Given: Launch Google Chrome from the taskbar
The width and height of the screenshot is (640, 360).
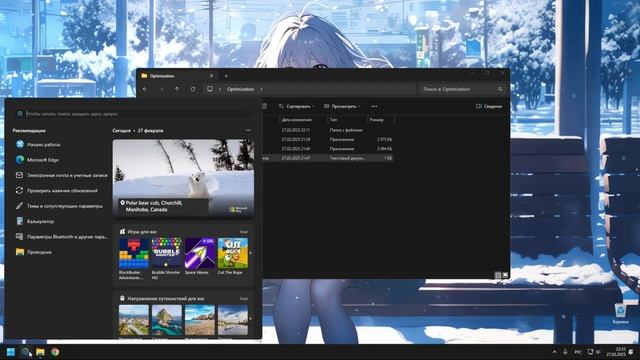Looking at the screenshot, I should 55,352.
